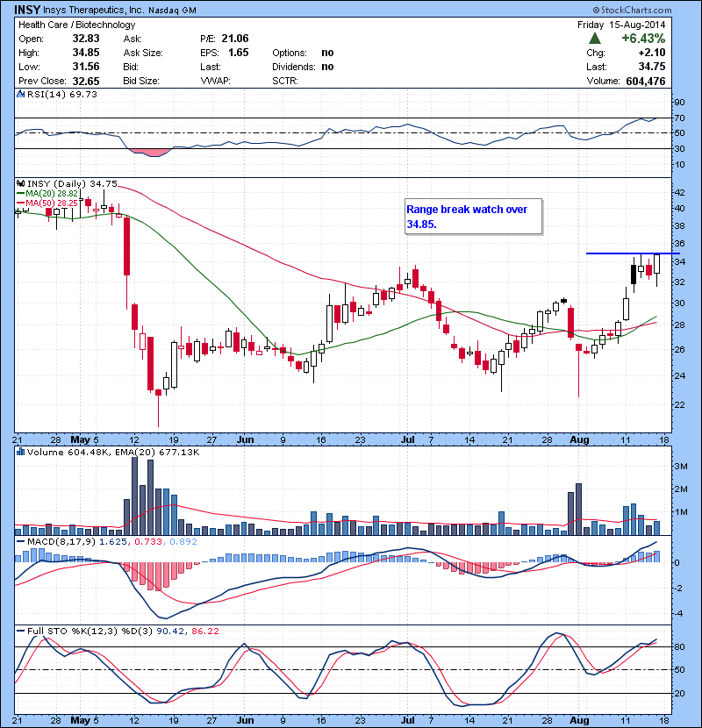Click the green up-triangle change indicator
The height and width of the screenshot is (728, 702).
(595, 39)
